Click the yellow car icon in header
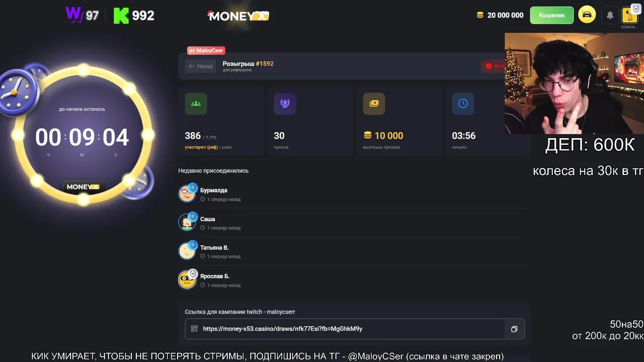This screenshot has height=362, width=644. click(x=587, y=15)
